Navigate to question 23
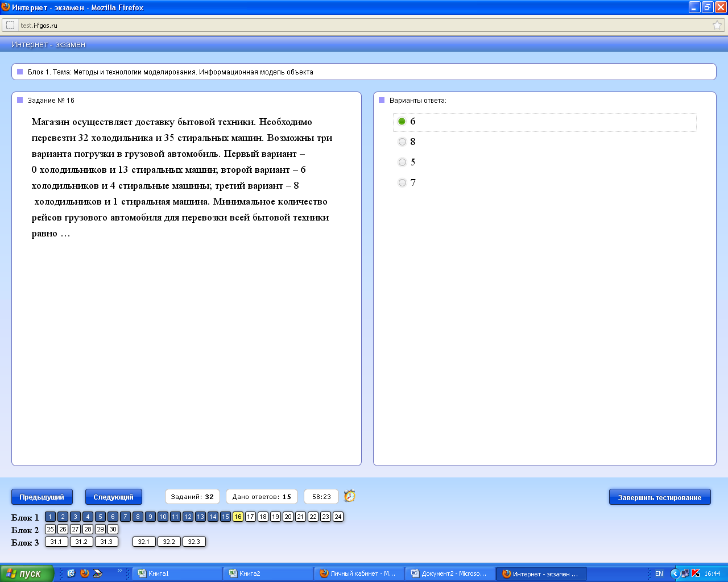The image size is (728, 582). (325, 517)
